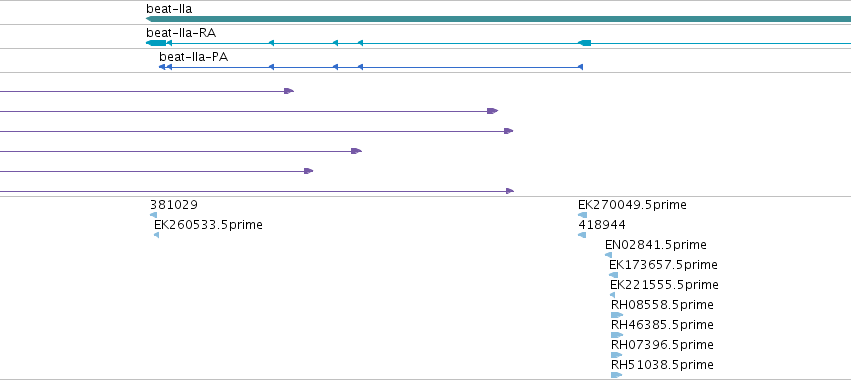Select the beat-IIa gene bar
Screen dimensions: 851x380
[498, 19]
